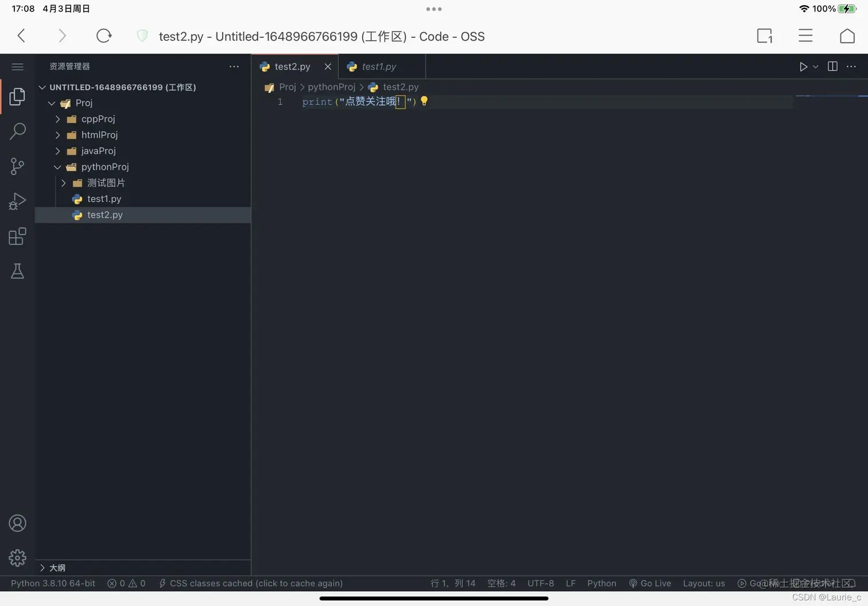The height and width of the screenshot is (606, 868).
Task: Open the hamburger application menu
Action: coord(17,67)
